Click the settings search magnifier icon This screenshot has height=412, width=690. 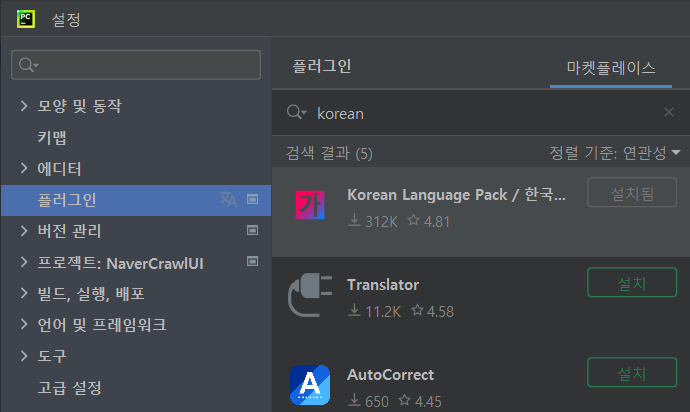28,65
